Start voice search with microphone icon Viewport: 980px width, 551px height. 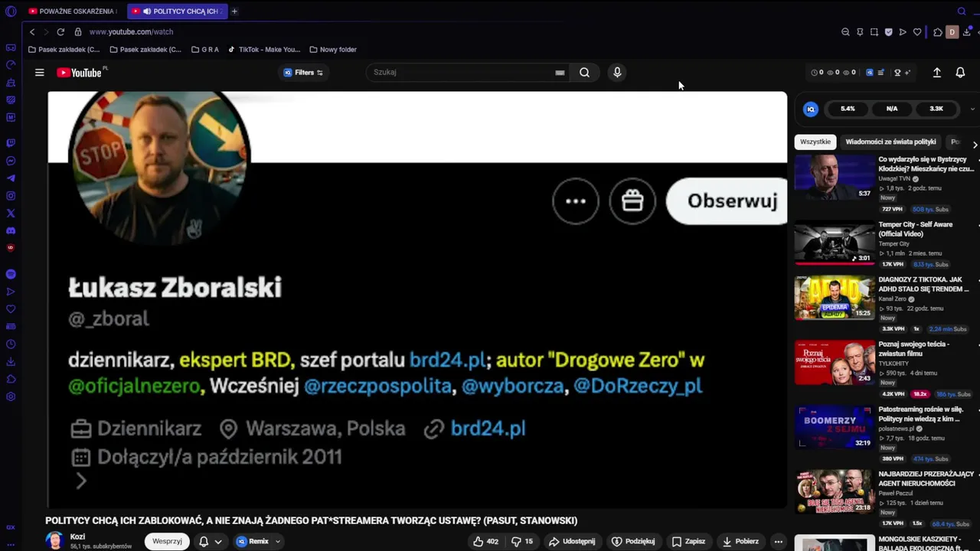point(617,72)
